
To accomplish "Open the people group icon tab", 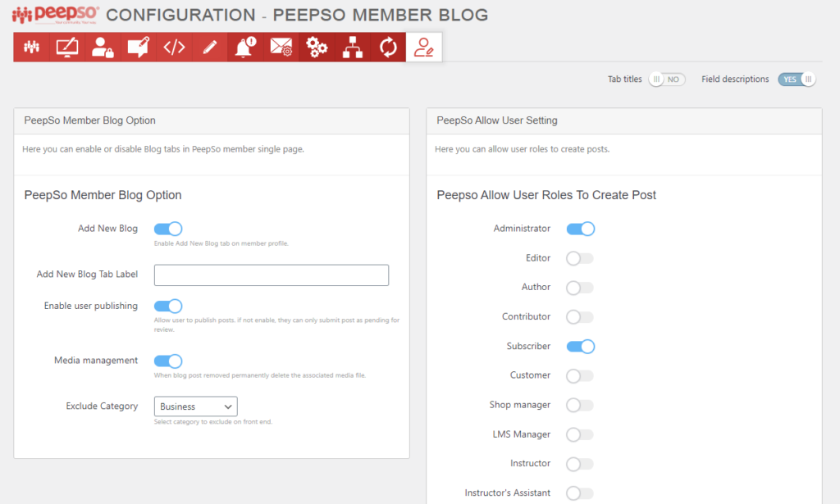I will pyautogui.click(x=31, y=48).
